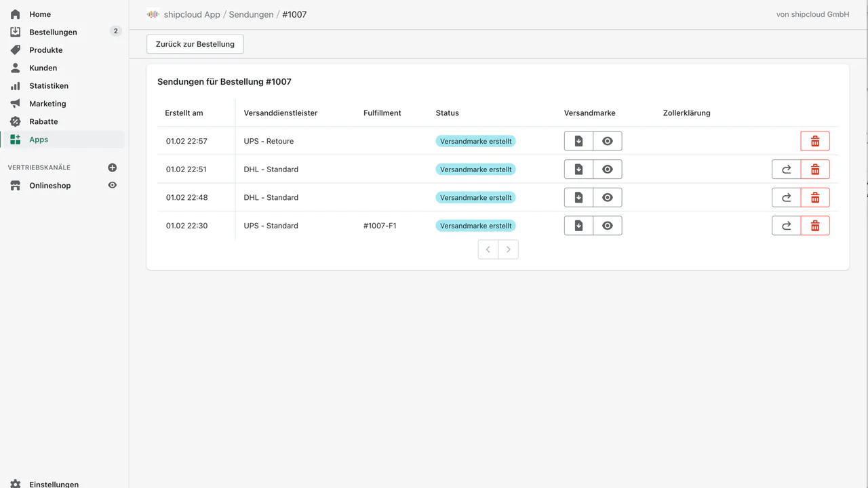Click fulfillment #1007-F1 cell
This screenshot has height=488, width=868.
tap(380, 226)
